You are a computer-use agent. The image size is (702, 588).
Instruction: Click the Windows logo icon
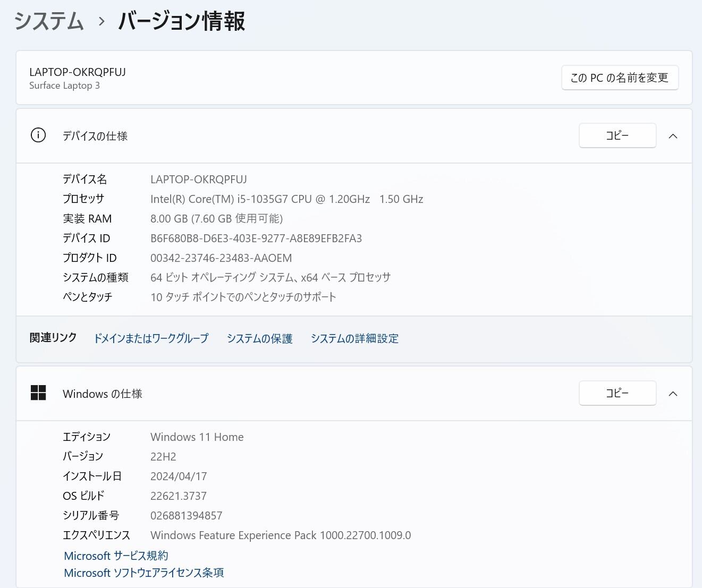click(38, 393)
